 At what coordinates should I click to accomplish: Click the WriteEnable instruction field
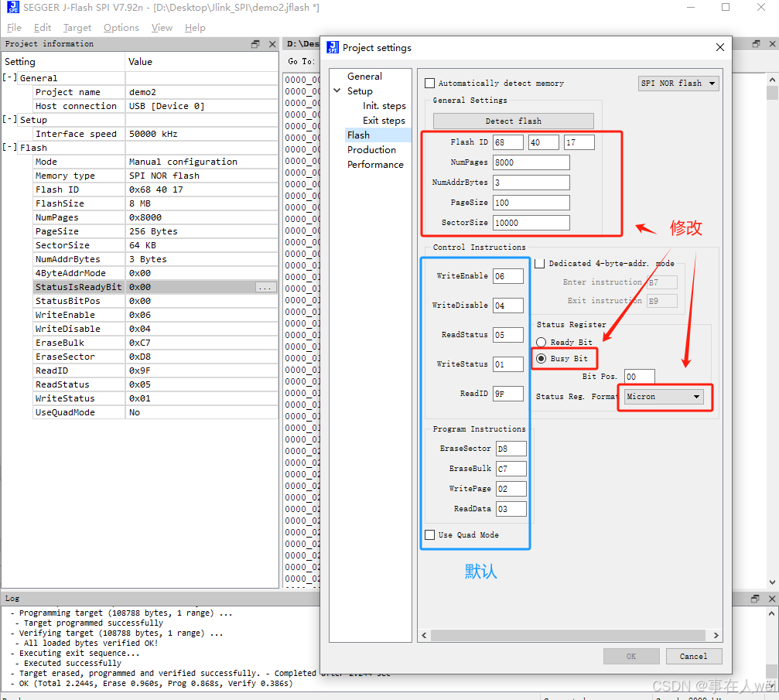(x=507, y=275)
